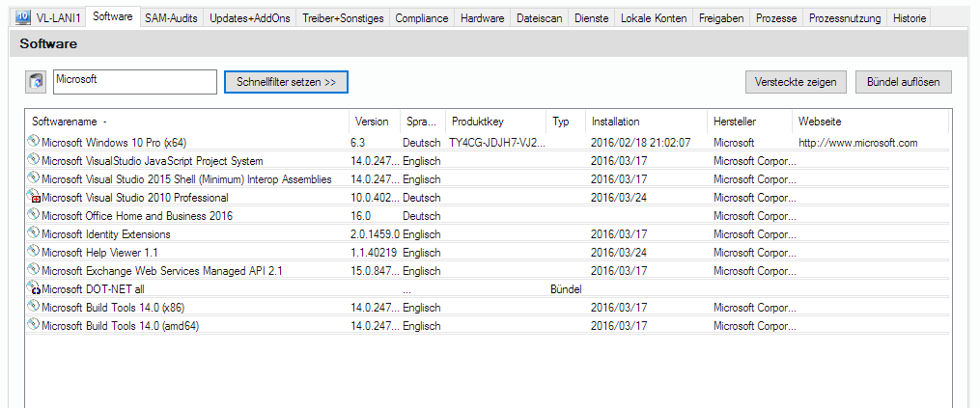Screen dimensions: 980x408
Task: Select the Software tab
Action: pos(113,16)
